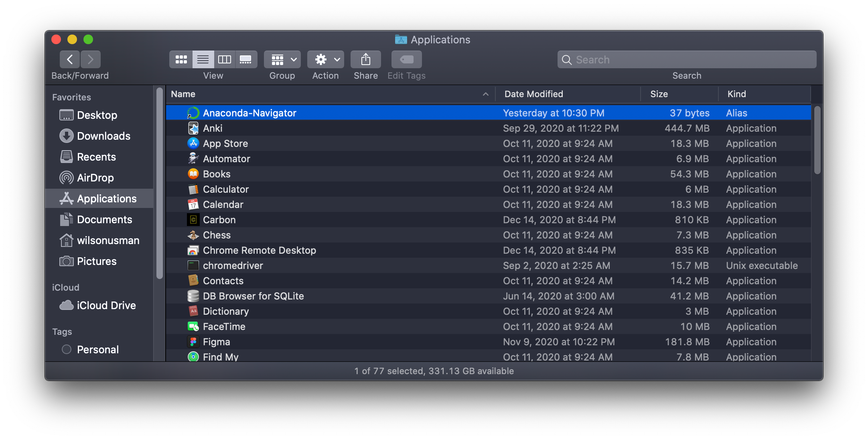Click the Calculator app icon
The width and height of the screenshot is (868, 440).
[193, 189]
